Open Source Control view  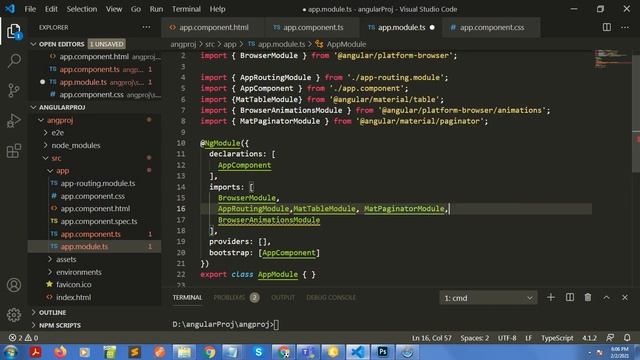pos(14,90)
